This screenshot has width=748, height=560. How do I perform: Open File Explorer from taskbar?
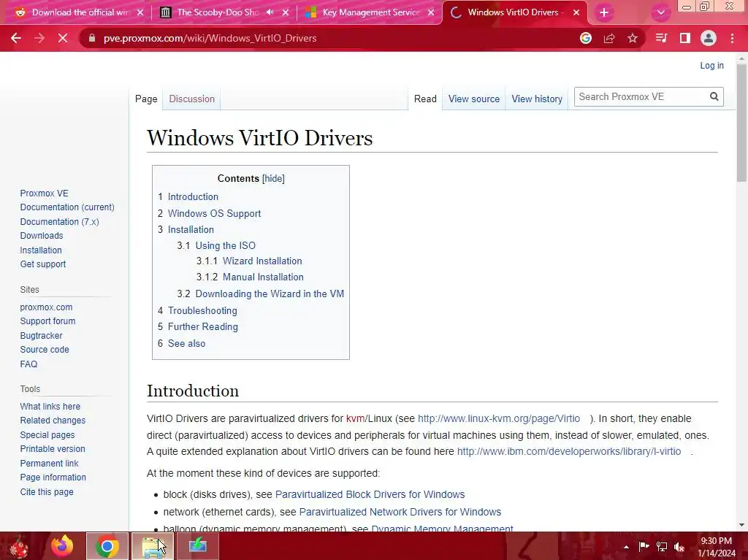pos(153,546)
